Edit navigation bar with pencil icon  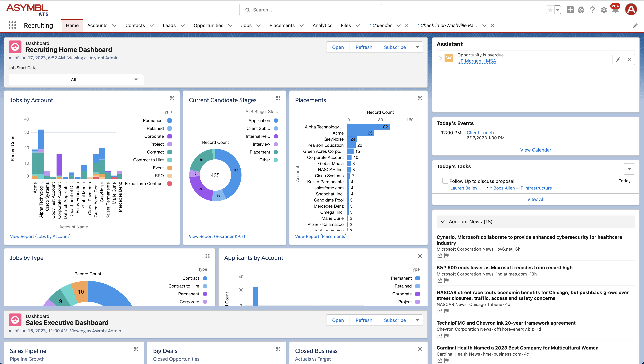pyautogui.click(x=635, y=26)
